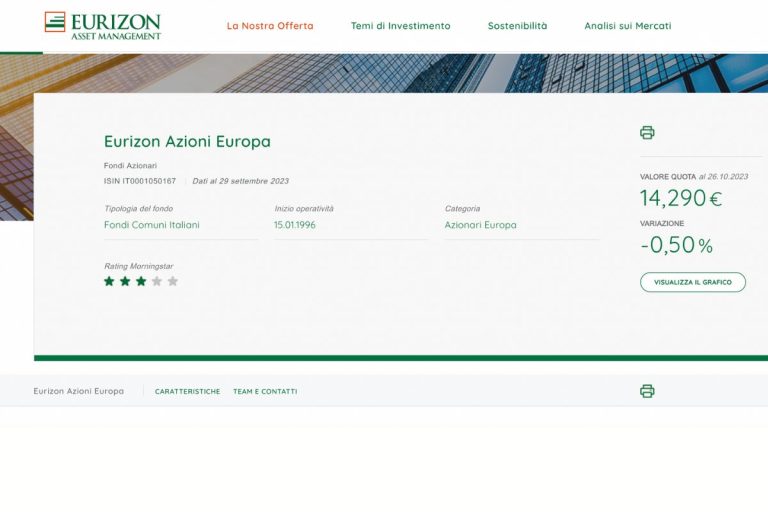This screenshot has height=512, width=768.
Task: Go to the Caratteristiche section
Action: coord(188,391)
